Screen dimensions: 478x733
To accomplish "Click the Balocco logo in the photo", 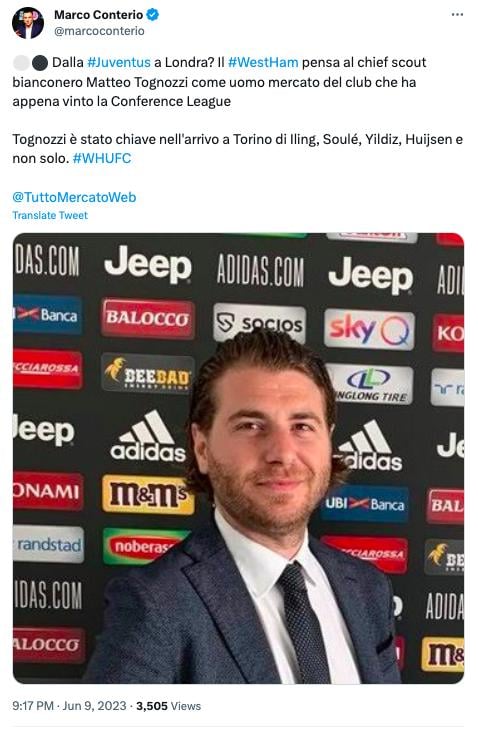I will [x=148, y=318].
